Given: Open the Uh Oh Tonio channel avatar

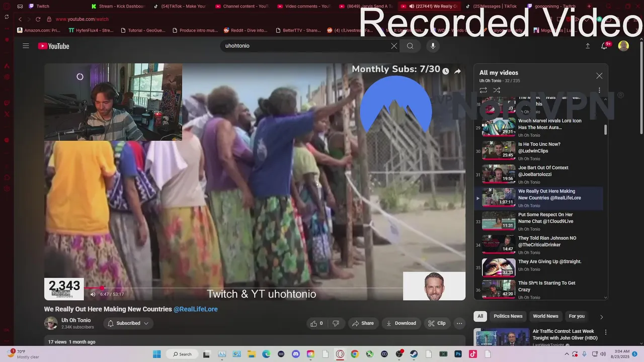Looking at the screenshot, I should click(x=51, y=323).
